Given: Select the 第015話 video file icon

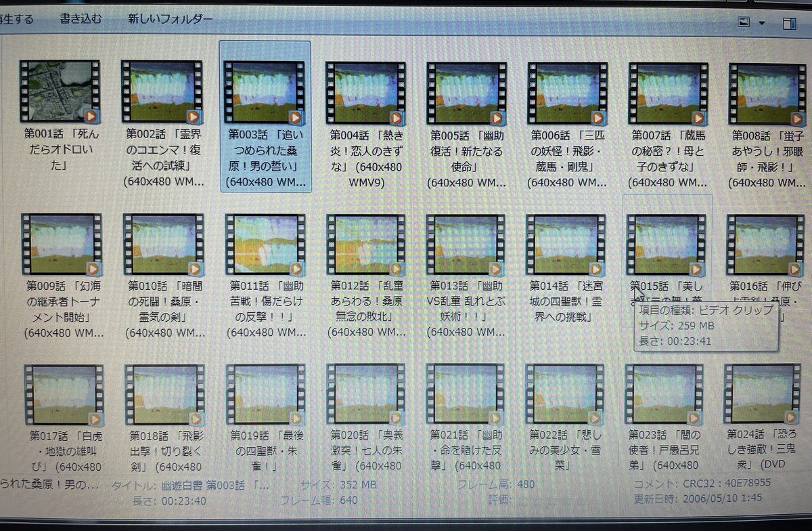Looking at the screenshot, I should point(667,245).
